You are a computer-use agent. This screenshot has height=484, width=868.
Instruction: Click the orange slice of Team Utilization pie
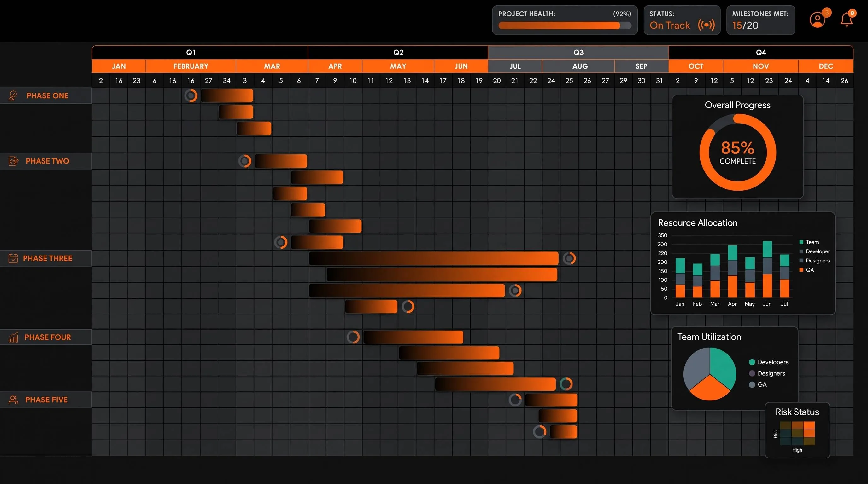coord(710,389)
